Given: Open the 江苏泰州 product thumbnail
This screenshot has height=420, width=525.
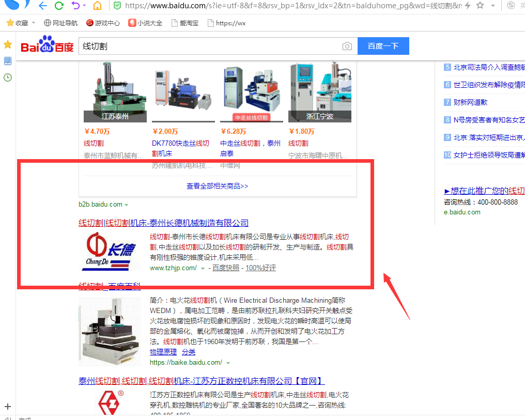Looking at the screenshot, I should 115,91.
